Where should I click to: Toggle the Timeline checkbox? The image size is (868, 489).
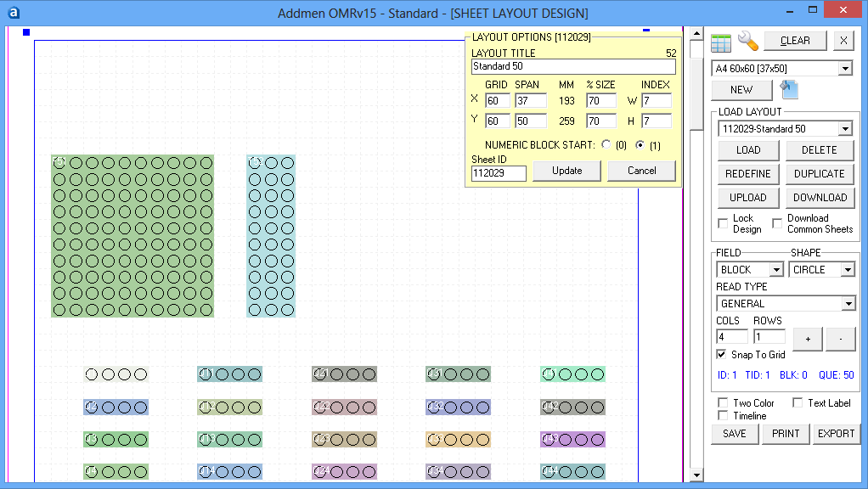[723, 415]
